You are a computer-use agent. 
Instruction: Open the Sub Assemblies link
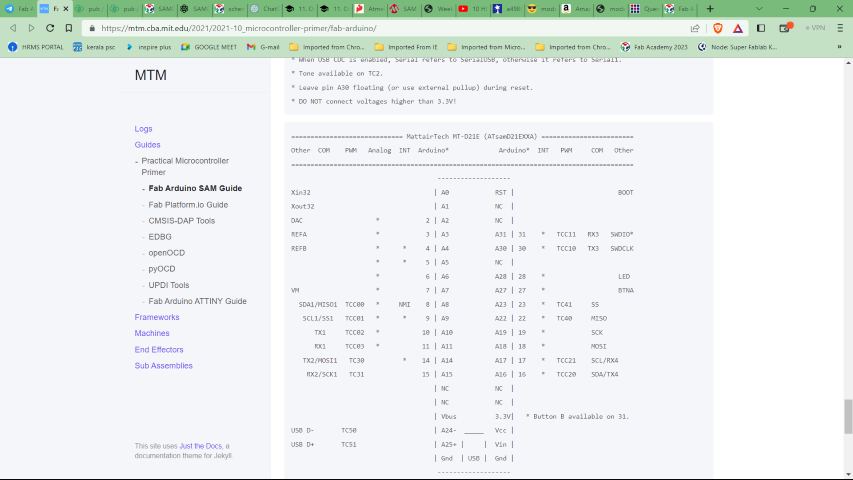pos(163,366)
